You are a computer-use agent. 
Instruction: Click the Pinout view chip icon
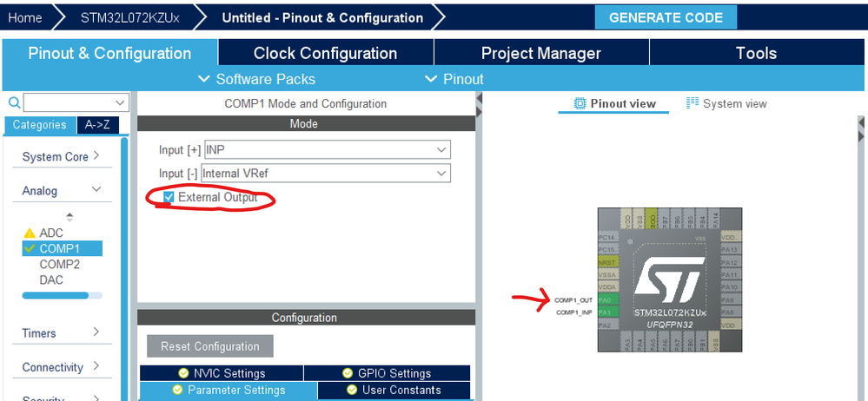click(x=580, y=103)
